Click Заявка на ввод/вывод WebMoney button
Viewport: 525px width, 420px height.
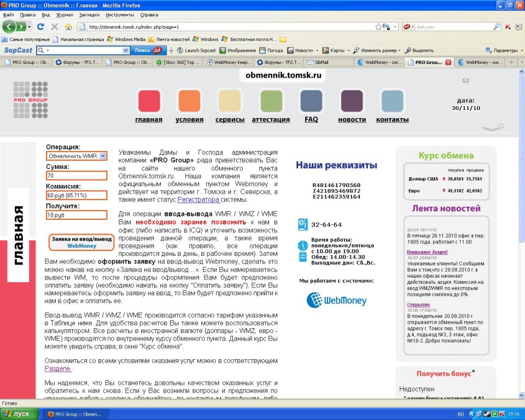point(81,242)
